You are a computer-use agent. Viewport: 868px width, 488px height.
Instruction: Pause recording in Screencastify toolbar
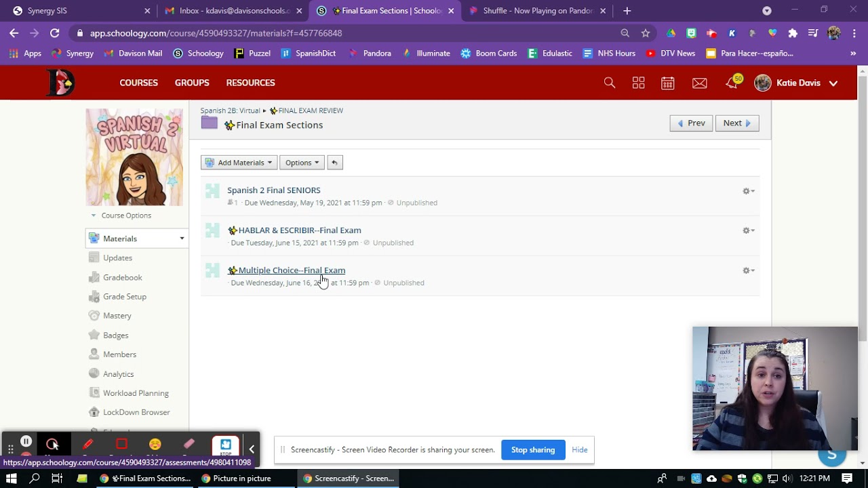click(x=26, y=442)
